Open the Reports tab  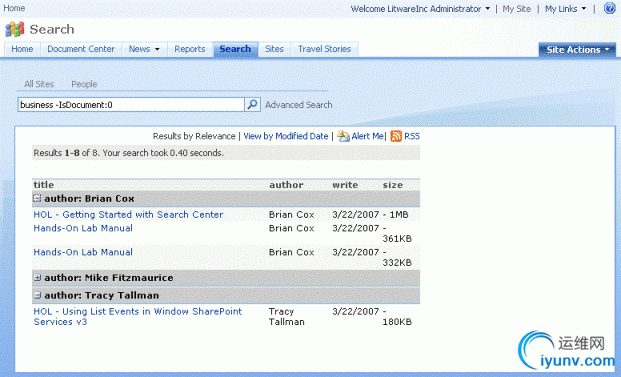pos(190,49)
